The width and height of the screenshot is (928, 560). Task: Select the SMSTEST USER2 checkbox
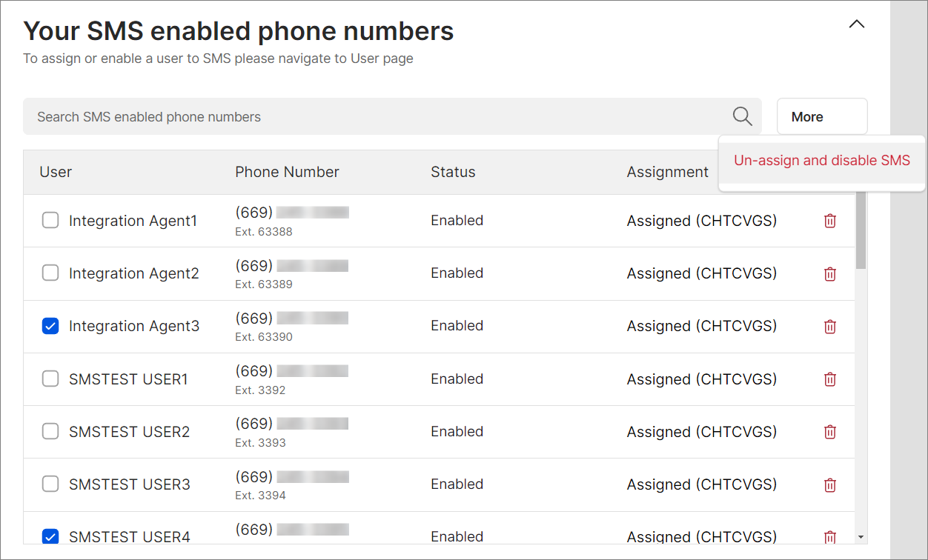[50, 432]
